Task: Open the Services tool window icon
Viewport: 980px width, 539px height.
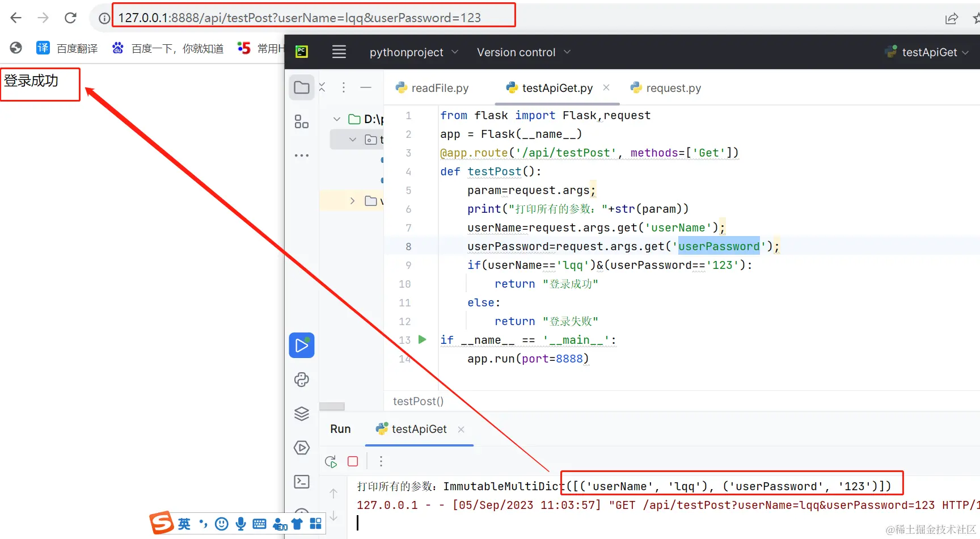Action: click(302, 448)
